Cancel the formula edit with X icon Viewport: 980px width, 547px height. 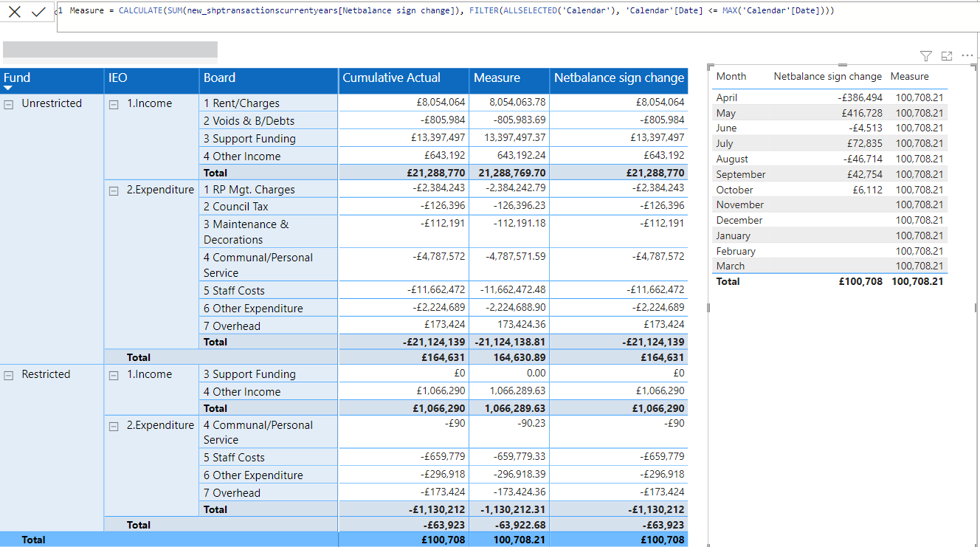coord(15,12)
